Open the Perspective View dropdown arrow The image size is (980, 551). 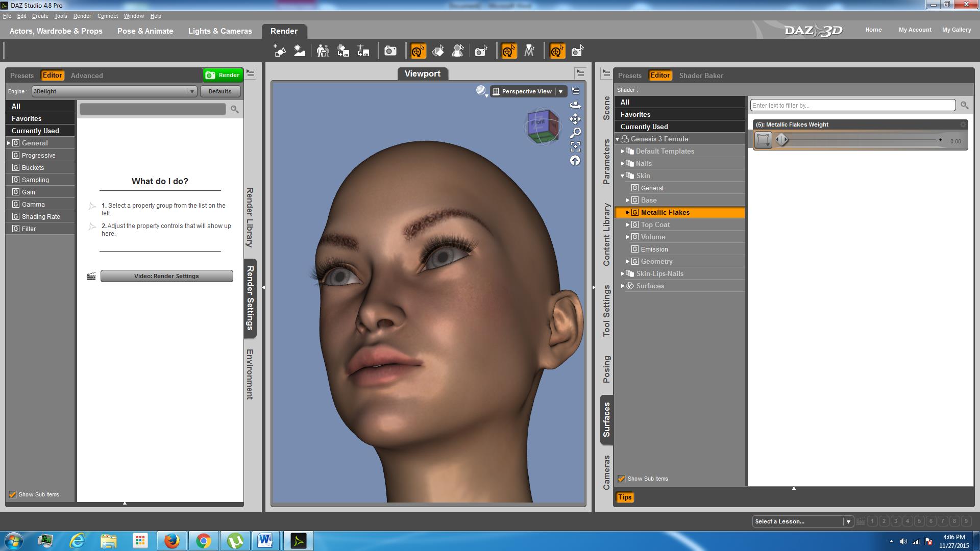pyautogui.click(x=560, y=91)
